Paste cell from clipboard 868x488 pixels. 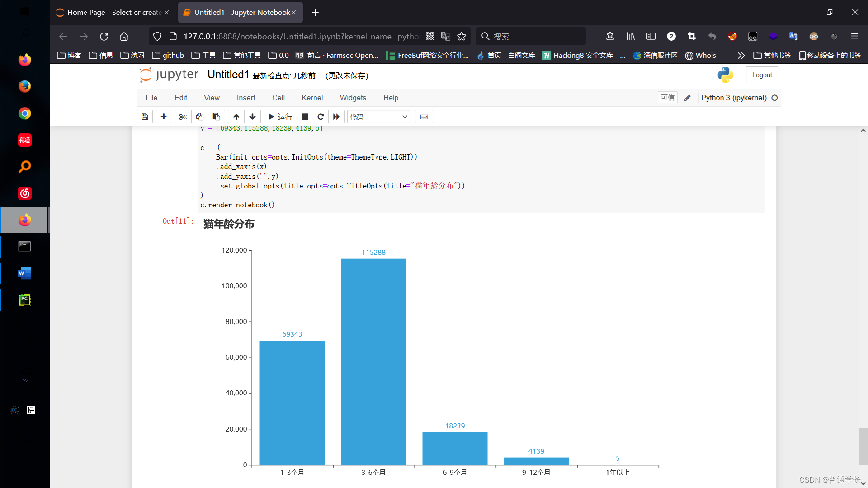coord(217,117)
